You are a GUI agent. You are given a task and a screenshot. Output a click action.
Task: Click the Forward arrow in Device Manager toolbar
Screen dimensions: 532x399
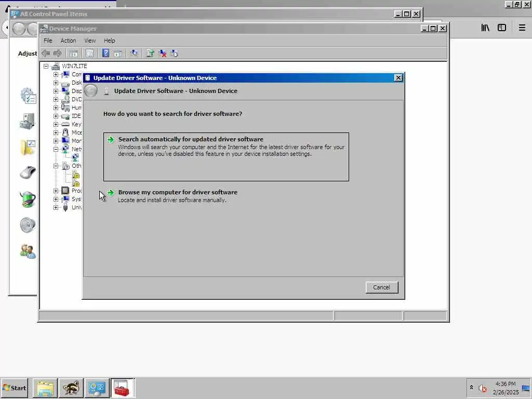[x=57, y=54]
